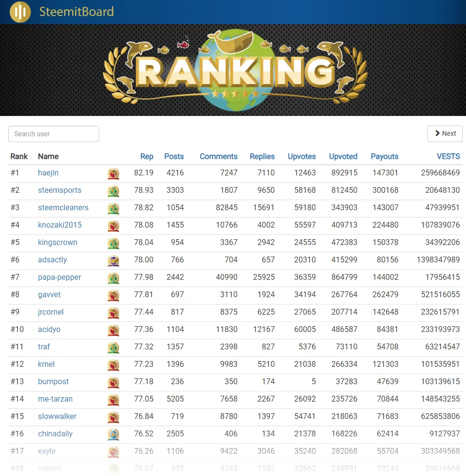This screenshot has height=476, width=466.
Task: Open krnel profile link
Action: coord(46,364)
